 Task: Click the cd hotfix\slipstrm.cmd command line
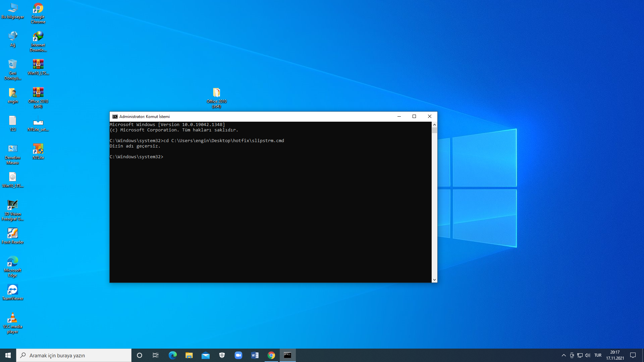[197, 141]
